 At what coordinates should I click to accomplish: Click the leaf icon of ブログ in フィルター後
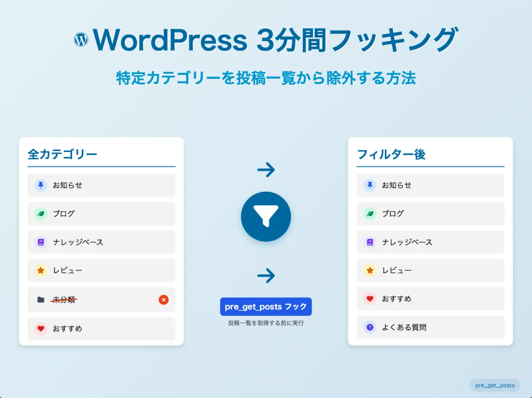[x=370, y=214]
